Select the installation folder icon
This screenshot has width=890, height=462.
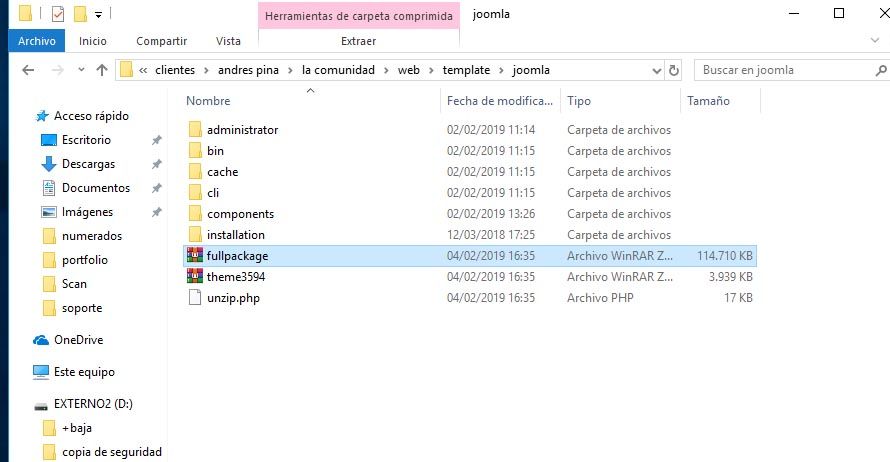(195, 234)
